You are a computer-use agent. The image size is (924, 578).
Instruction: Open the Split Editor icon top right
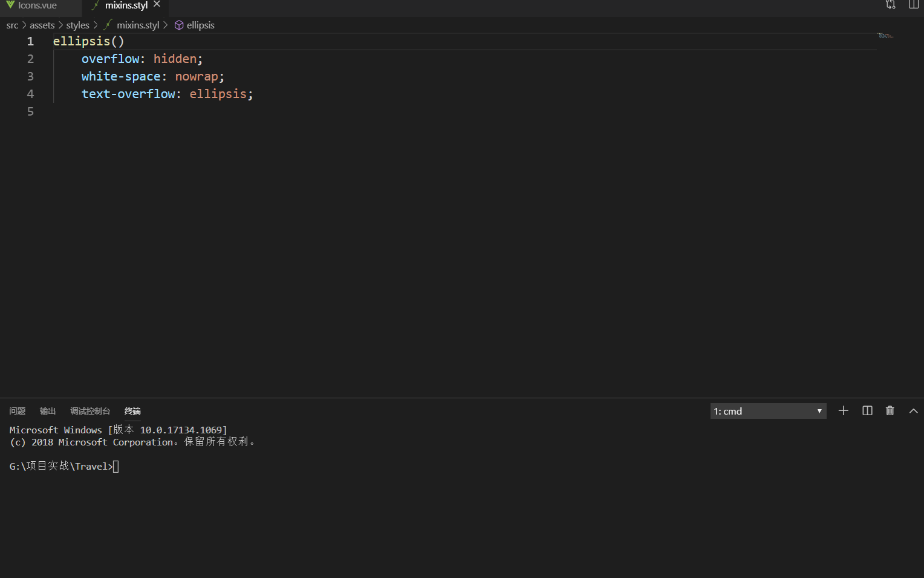click(914, 5)
